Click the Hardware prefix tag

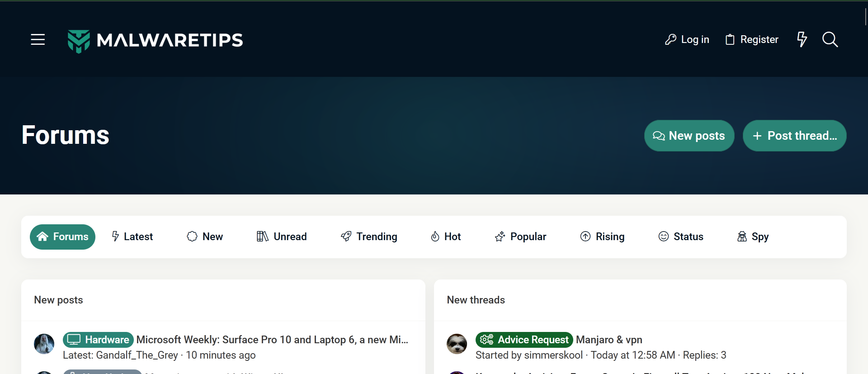98,340
